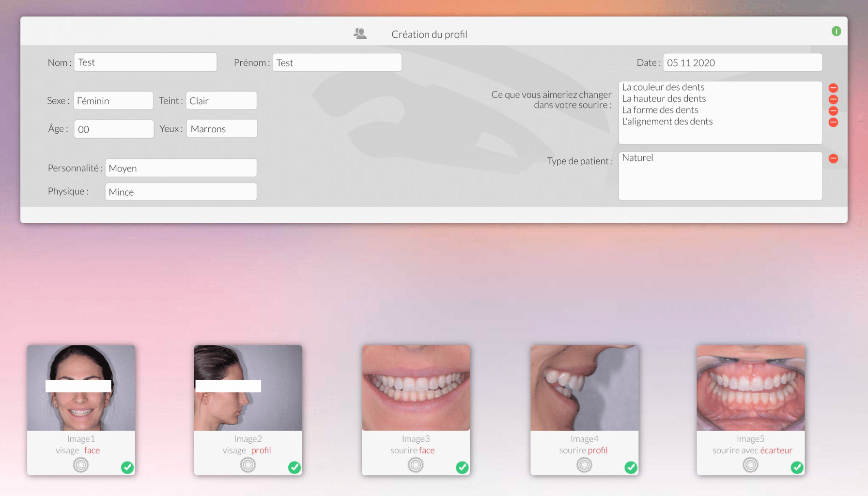This screenshot has width=868, height=496.
Task: Click the capture circle under Image3
Action: (416, 465)
